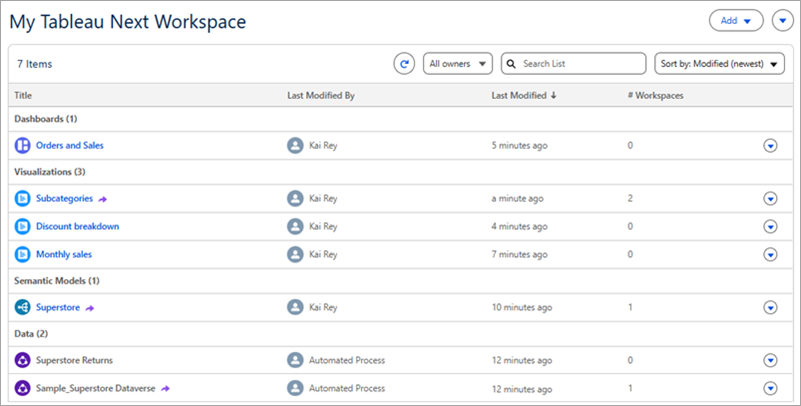This screenshot has width=801, height=406.
Task: Click the Title column header
Action: click(x=24, y=96)
